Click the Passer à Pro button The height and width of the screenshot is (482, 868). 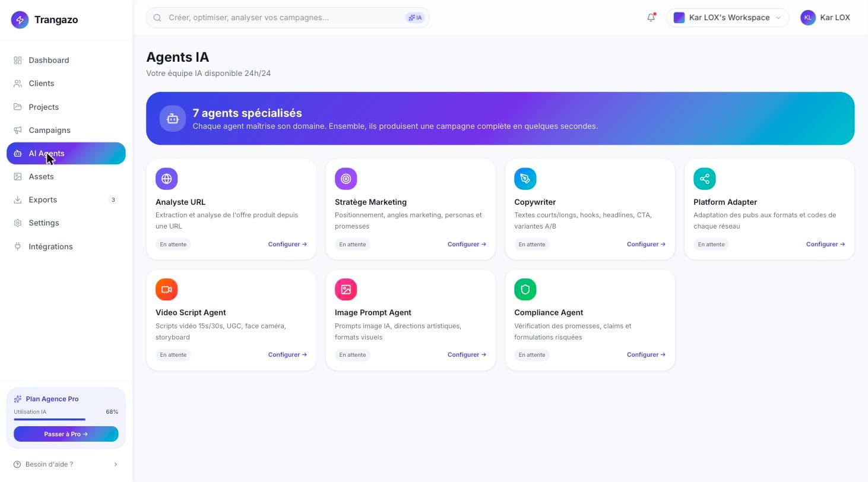tap(66, 434)
